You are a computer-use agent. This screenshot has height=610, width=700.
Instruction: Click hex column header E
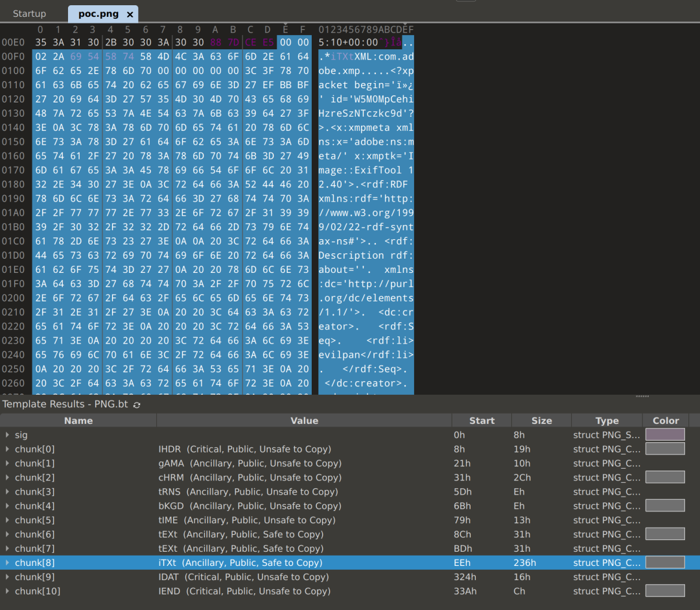click(x=285, y=29)
